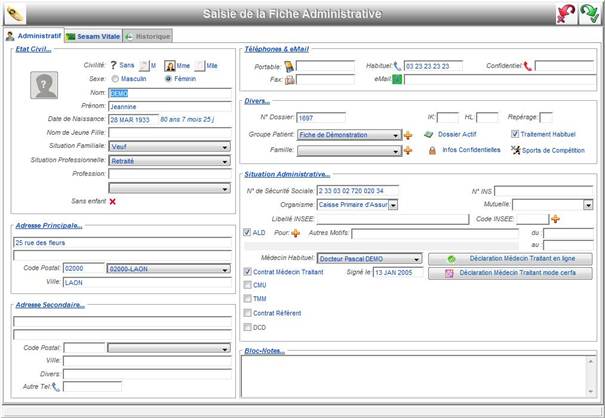Click the Sports de Compétition icon
The image size is (605, 418).
(x=515, y=151)
